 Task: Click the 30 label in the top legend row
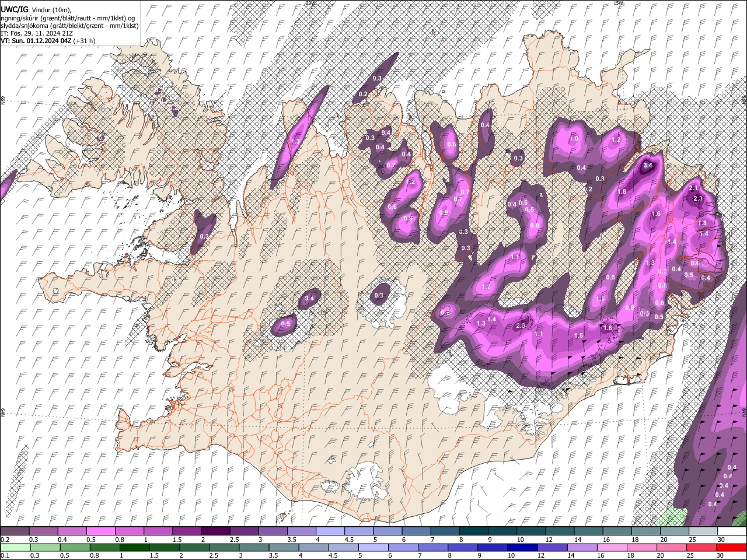tap(721, 540)
